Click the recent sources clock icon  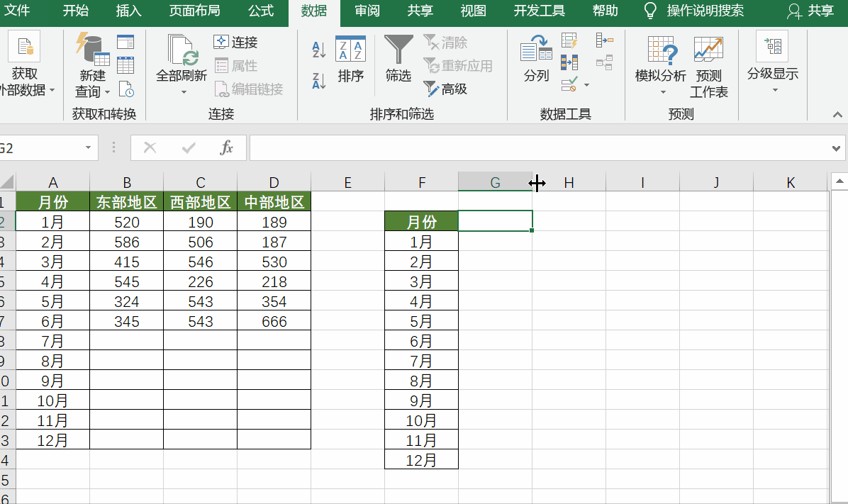click(125, 89)
